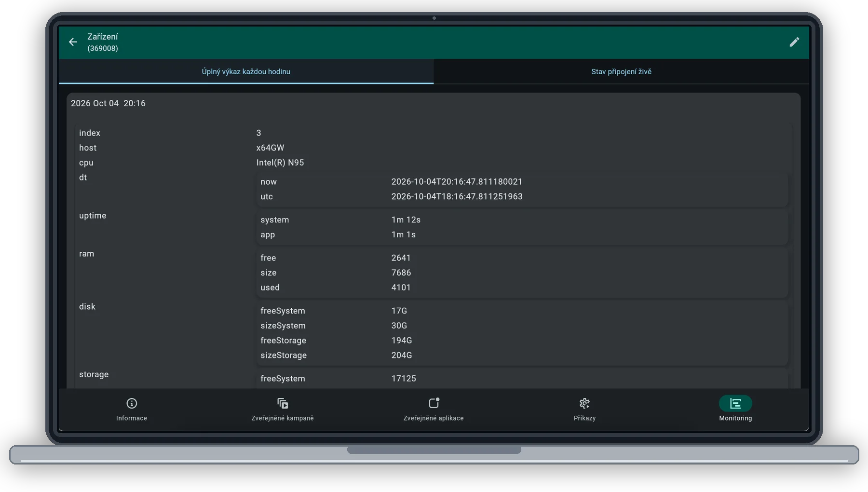The height and width of the screenshot is (492, 868).
Task: Click the Zveřejněné aplikace label
Action: click(x=434, y=418)
